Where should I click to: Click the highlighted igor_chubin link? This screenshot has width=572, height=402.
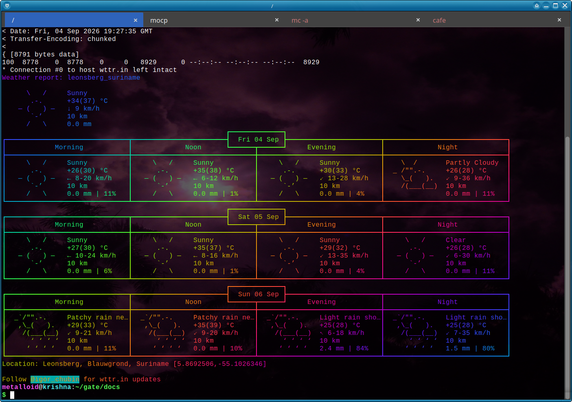[x=55, y=379]
